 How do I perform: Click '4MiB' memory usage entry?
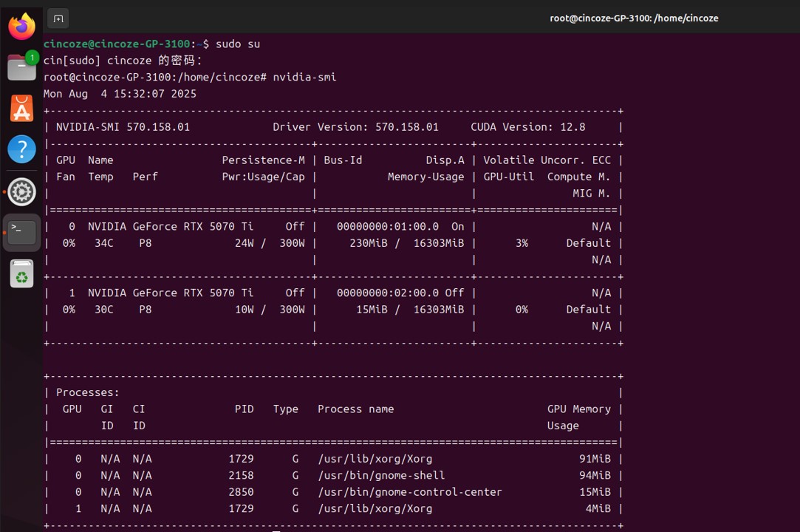(598, 509)
